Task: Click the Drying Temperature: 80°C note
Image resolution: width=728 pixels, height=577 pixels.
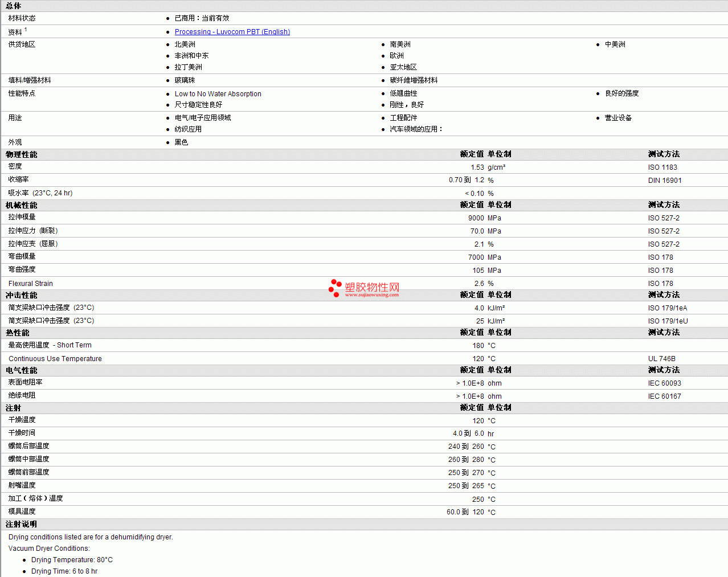Action: click(x=72, y=560)
